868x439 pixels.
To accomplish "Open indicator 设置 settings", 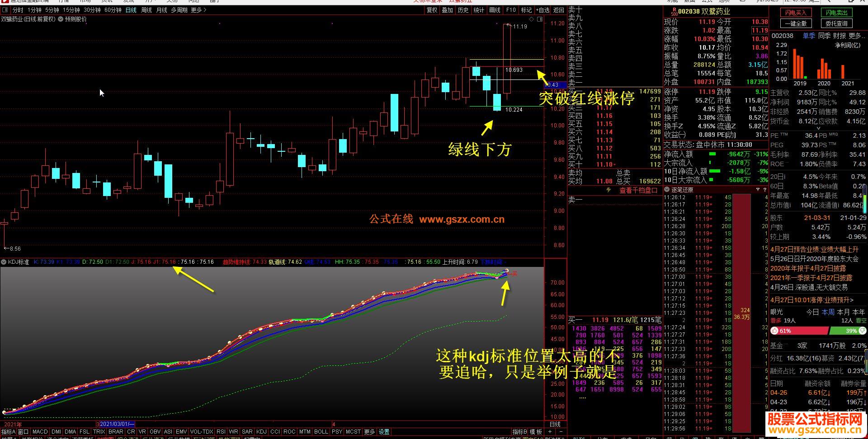I will (384, 432).
